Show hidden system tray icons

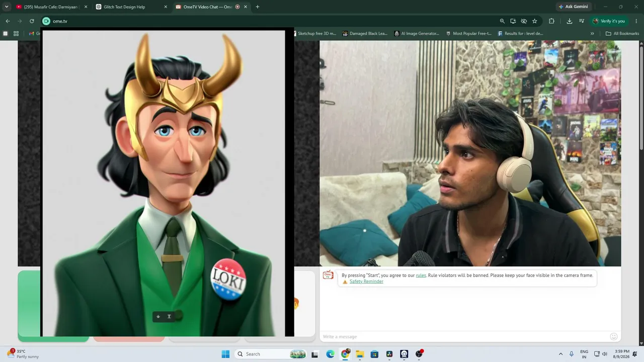click(560, 354)
